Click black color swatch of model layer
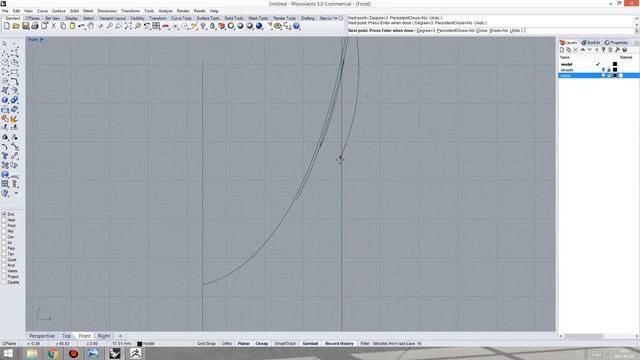Viewport: 640px width, 360px height. pyautogui.click(x=615, y=64)
